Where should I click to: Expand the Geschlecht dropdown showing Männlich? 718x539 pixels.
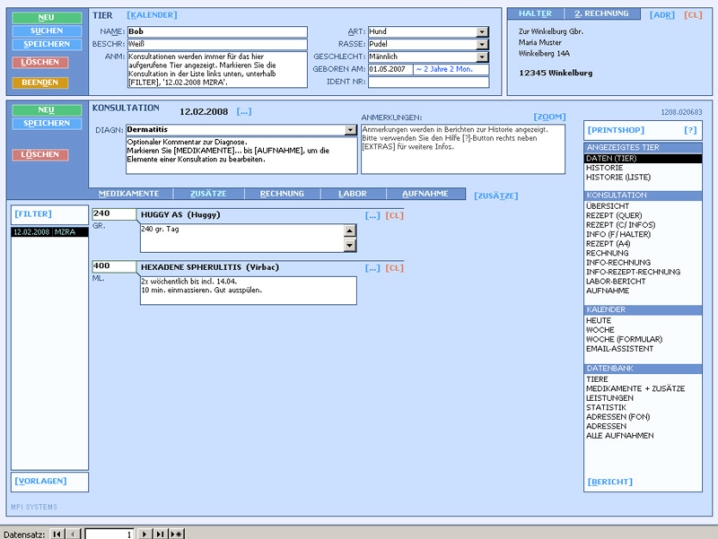point(483,57)
